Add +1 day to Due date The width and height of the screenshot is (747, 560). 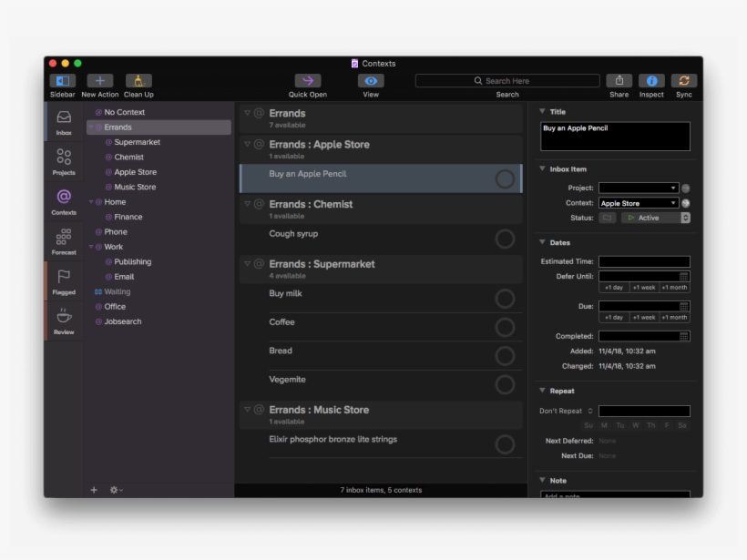coord(614,318)
